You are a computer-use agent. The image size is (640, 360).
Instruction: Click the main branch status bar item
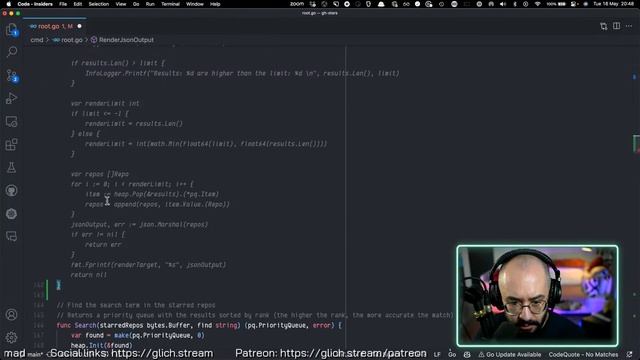tap(35, 355)
